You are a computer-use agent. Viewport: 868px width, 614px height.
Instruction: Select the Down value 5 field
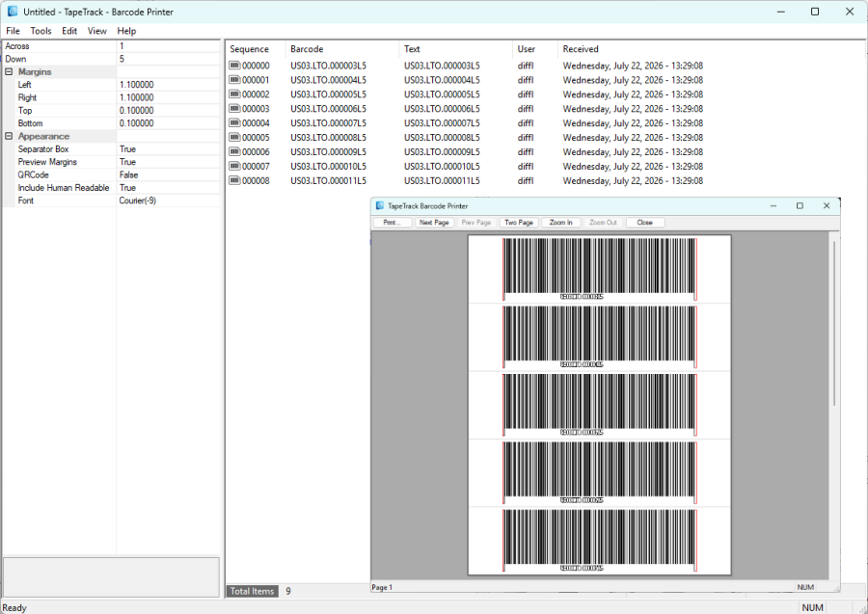(168, 59)
